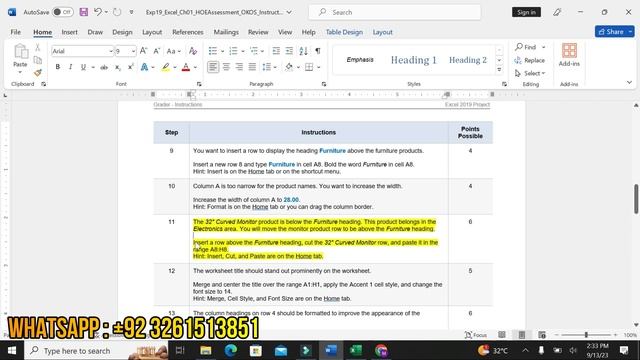Apply strikethrough formatting
The image size is (640, 360).
(104, 67)
